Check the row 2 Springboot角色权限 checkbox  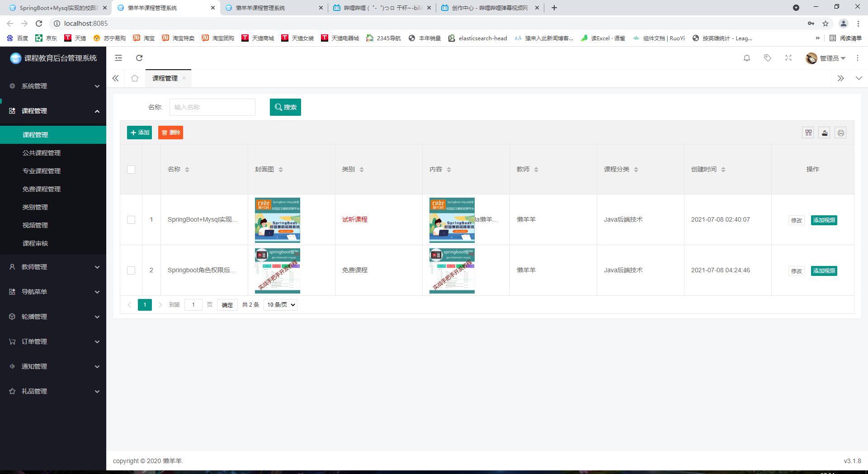pos(131,270)
